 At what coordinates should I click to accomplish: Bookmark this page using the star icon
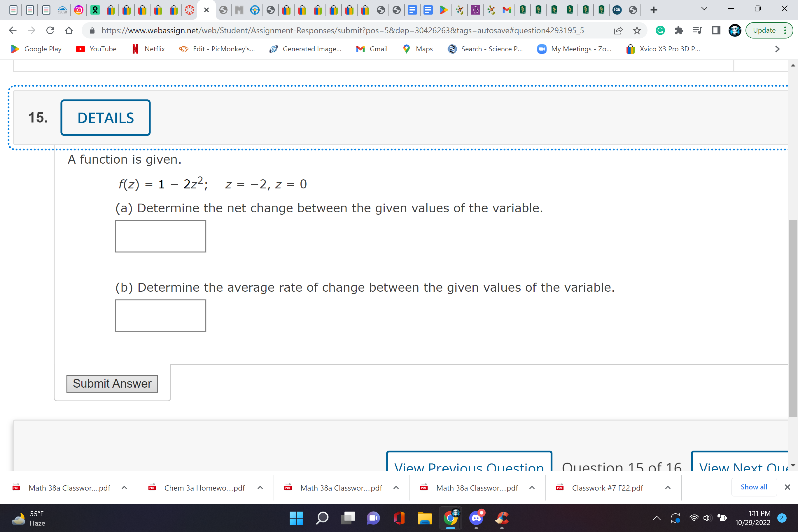tap(637, 30)
